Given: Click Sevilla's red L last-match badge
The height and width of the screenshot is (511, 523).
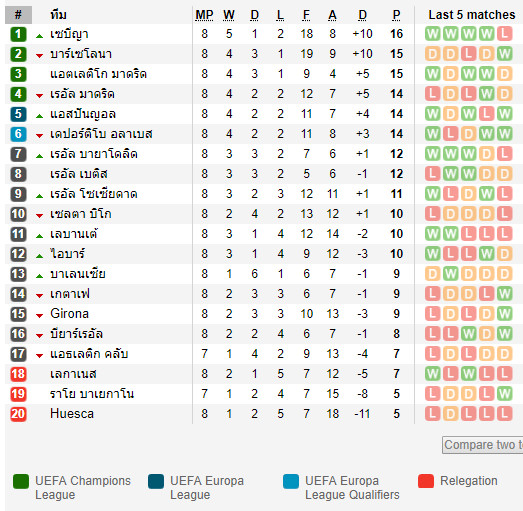Looking at the screenshot, I should point(504,34).
